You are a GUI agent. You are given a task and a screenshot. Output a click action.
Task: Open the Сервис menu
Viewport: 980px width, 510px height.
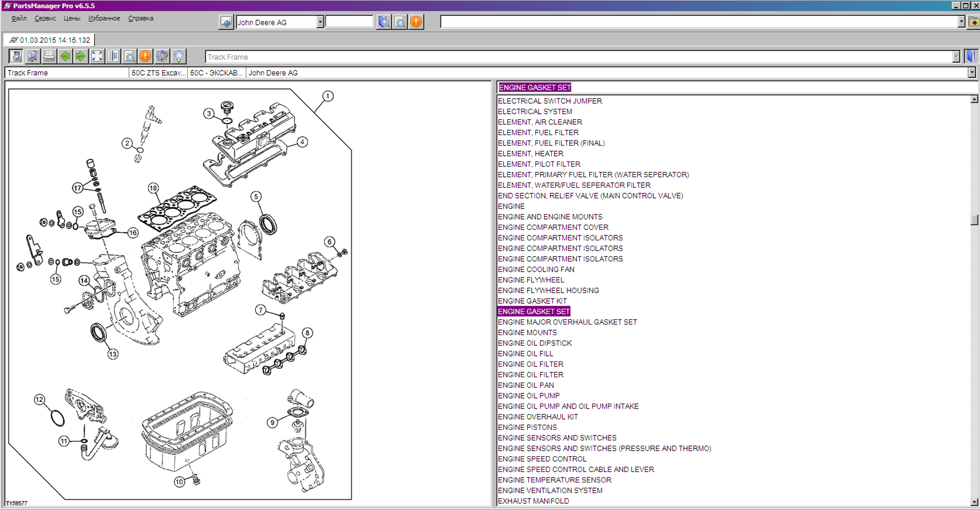[x=45, y=18]
